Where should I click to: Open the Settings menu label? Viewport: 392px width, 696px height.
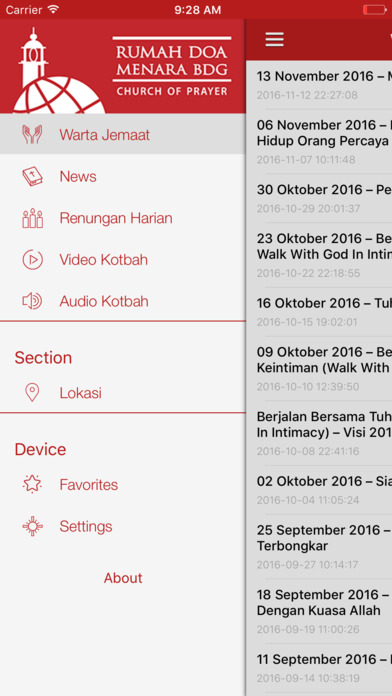[86, 526]
